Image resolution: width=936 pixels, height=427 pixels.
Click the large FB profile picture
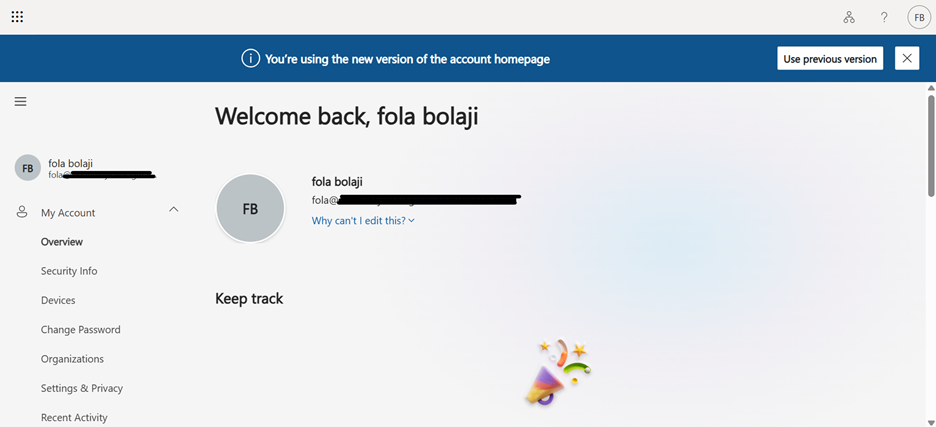click(250, 208)
